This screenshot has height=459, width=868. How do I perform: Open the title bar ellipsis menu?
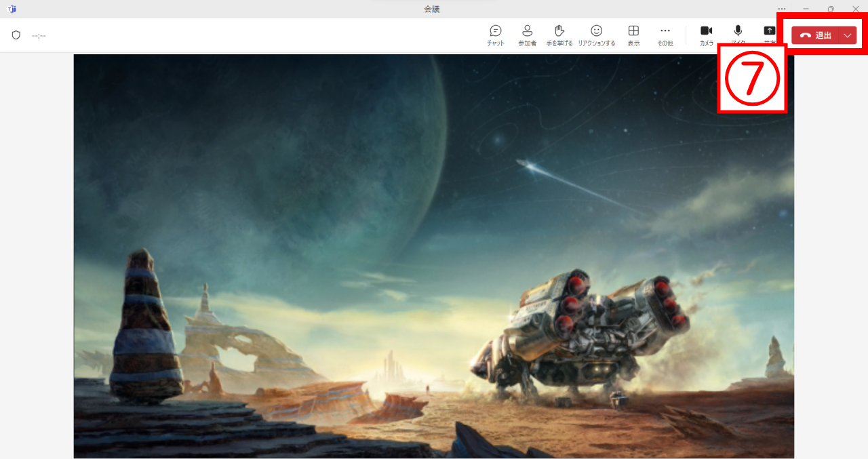782,9
